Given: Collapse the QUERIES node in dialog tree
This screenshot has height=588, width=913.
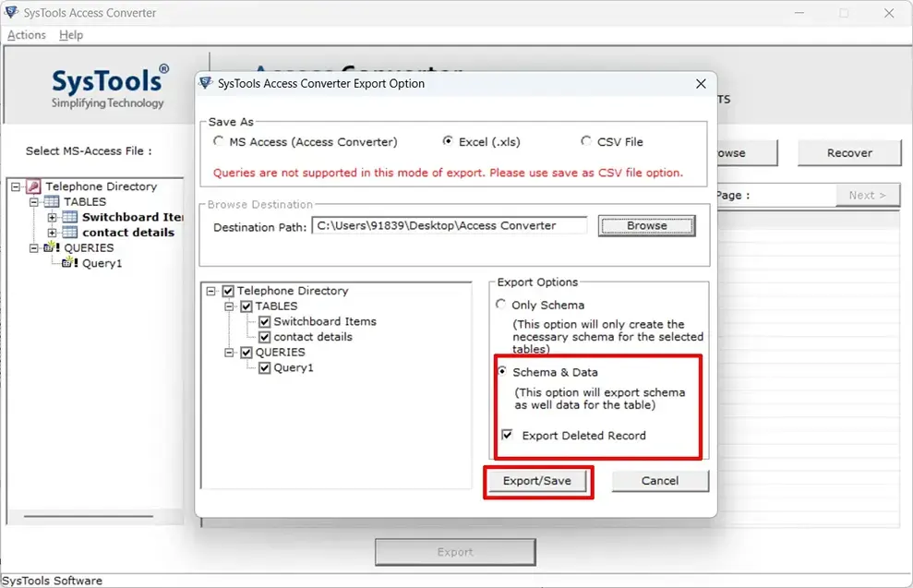Looking at the screenshot, I should click(230, 353).
